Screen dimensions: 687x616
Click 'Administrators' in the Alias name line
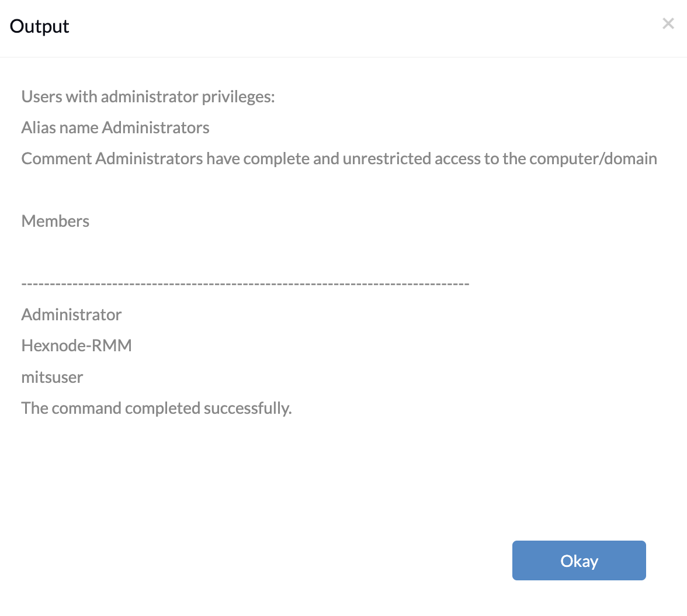tap(155, 127)
